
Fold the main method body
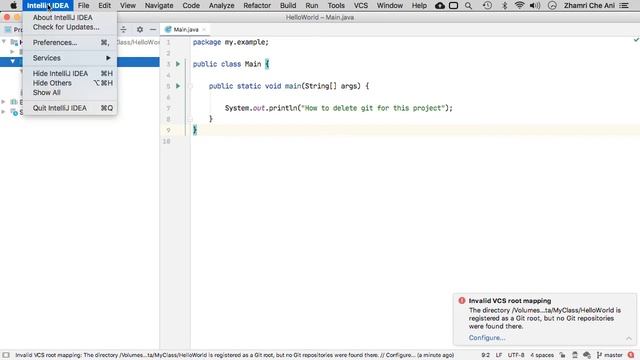point(190,86)
